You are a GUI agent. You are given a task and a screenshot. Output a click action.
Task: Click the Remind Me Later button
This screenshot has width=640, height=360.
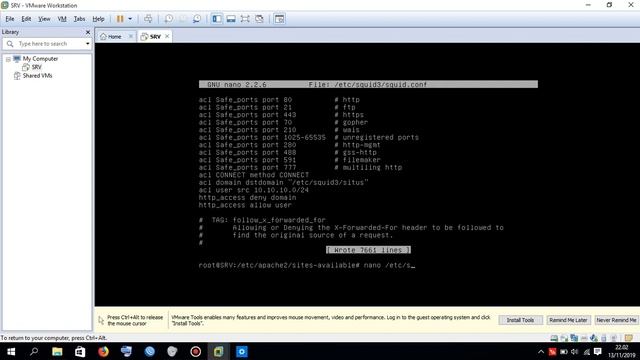568,320
